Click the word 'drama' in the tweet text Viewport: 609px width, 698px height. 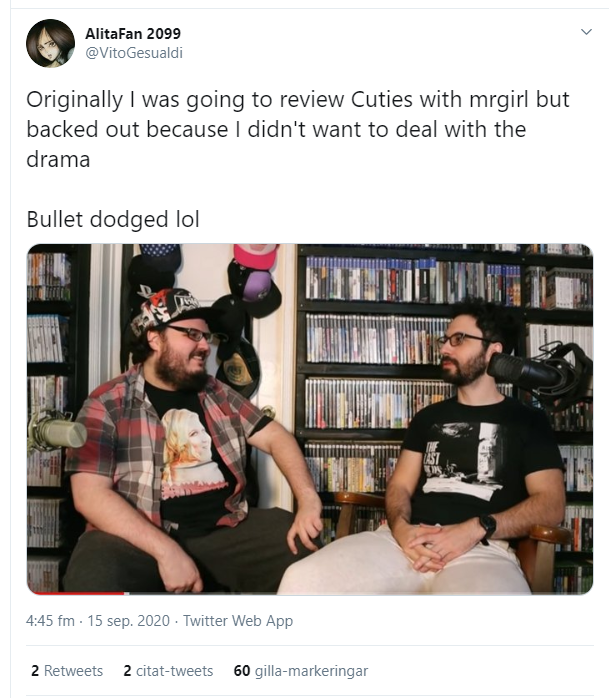tap(58, 159)
